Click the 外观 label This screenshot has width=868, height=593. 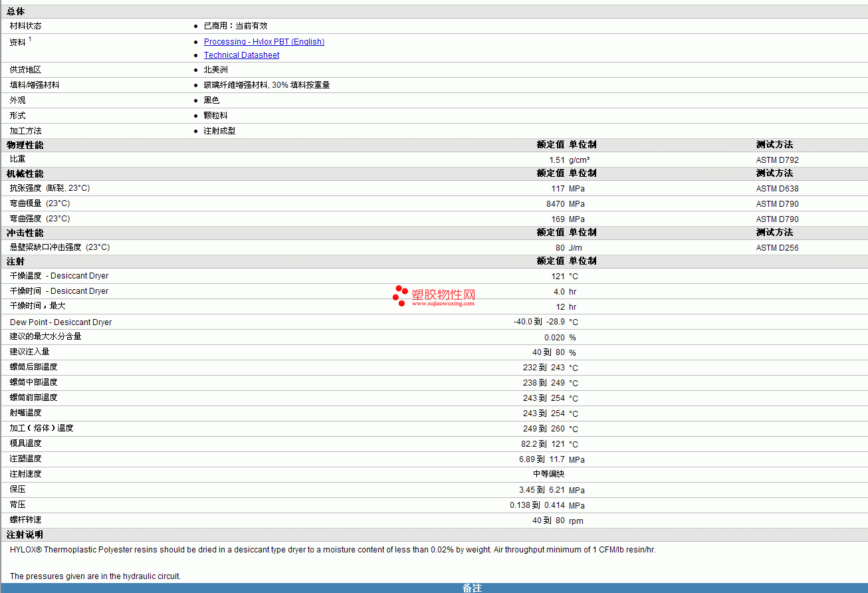coord(18,100)
